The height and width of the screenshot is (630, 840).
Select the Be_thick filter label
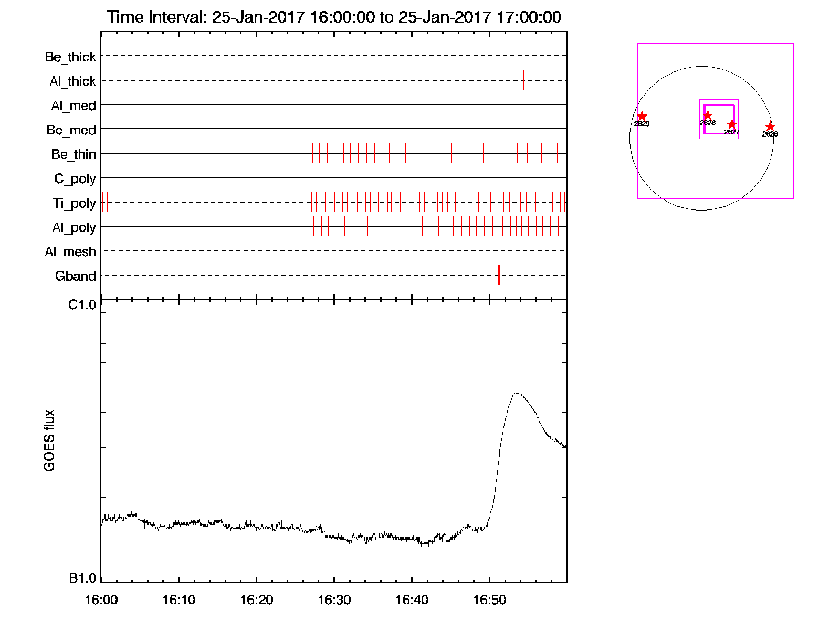coord(70,57)
